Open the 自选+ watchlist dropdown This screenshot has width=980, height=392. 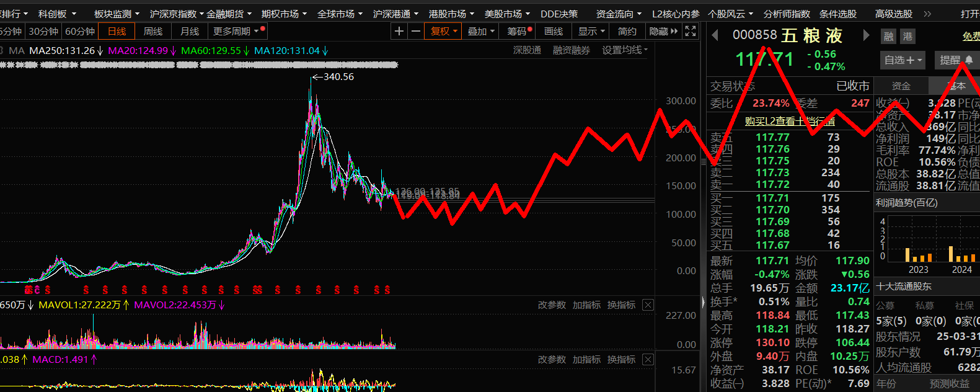(x=903, y=60)
